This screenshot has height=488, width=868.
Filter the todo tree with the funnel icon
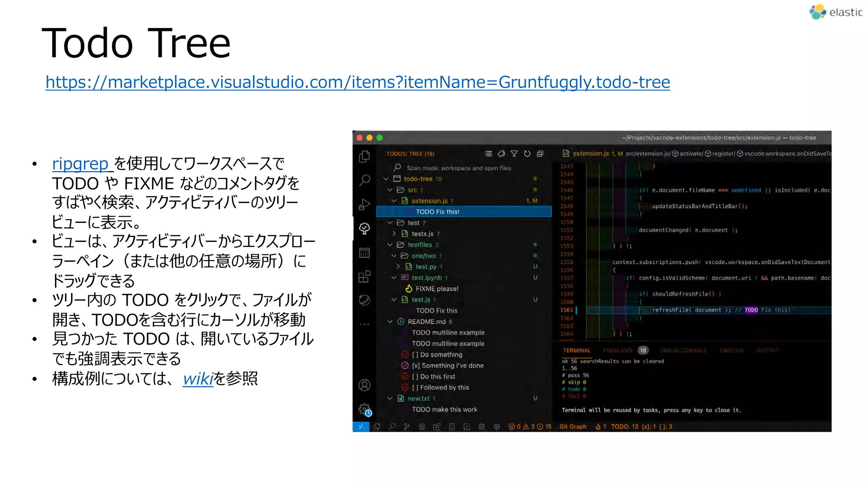click(514, 154)
